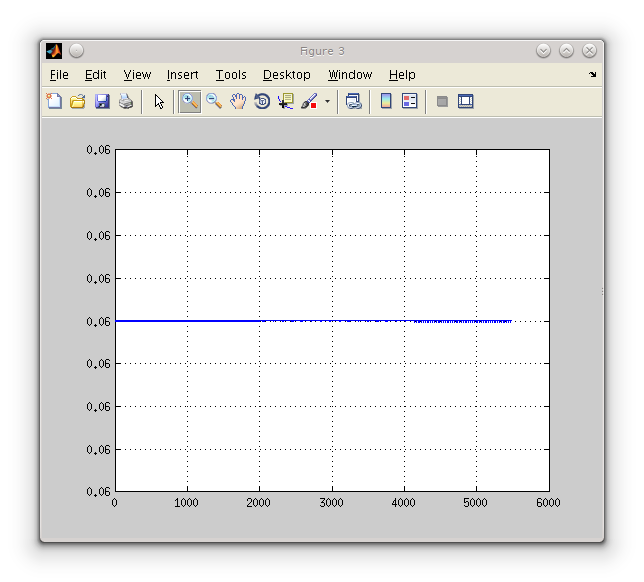Screen dimensions: 644x582
Task: Activate the Pan hand tool
Action: pos(238,101)
